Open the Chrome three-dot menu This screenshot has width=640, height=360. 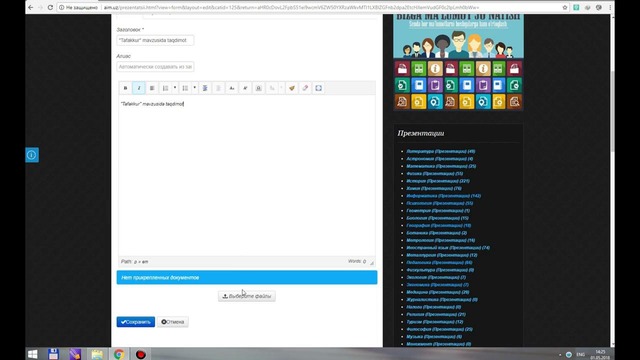610,7
